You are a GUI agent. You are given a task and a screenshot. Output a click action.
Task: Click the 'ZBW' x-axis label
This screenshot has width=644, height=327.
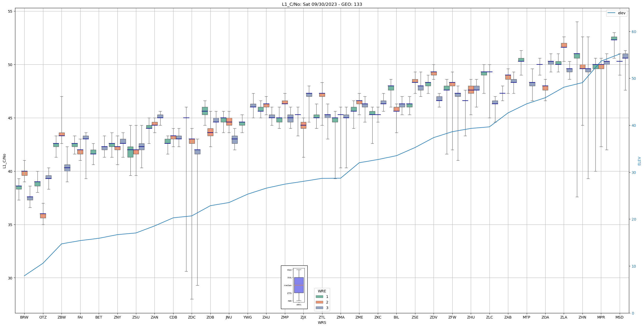point(62,317)
